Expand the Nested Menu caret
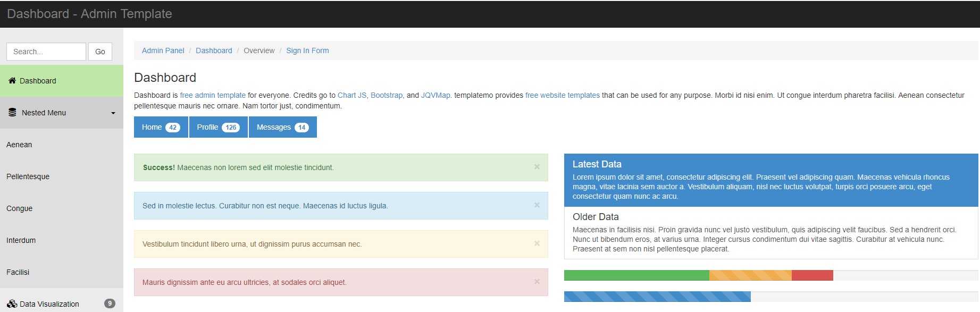Image resolution: width=980 pixels, height=312 pixels. click(113, 113)
